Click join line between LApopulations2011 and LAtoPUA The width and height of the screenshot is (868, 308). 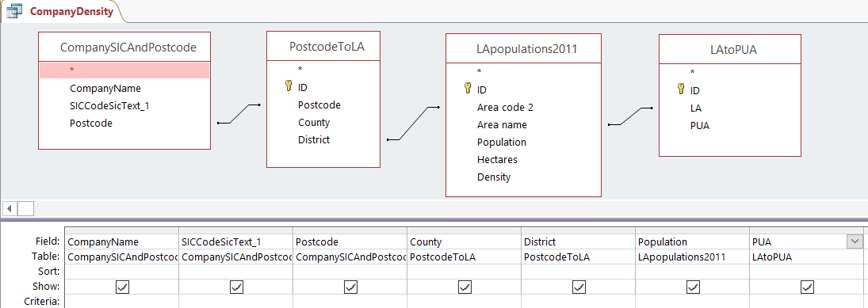pos(630,116)
